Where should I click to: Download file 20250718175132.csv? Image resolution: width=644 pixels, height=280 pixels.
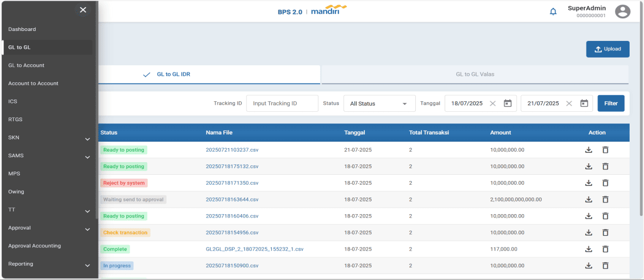(589, 166)
